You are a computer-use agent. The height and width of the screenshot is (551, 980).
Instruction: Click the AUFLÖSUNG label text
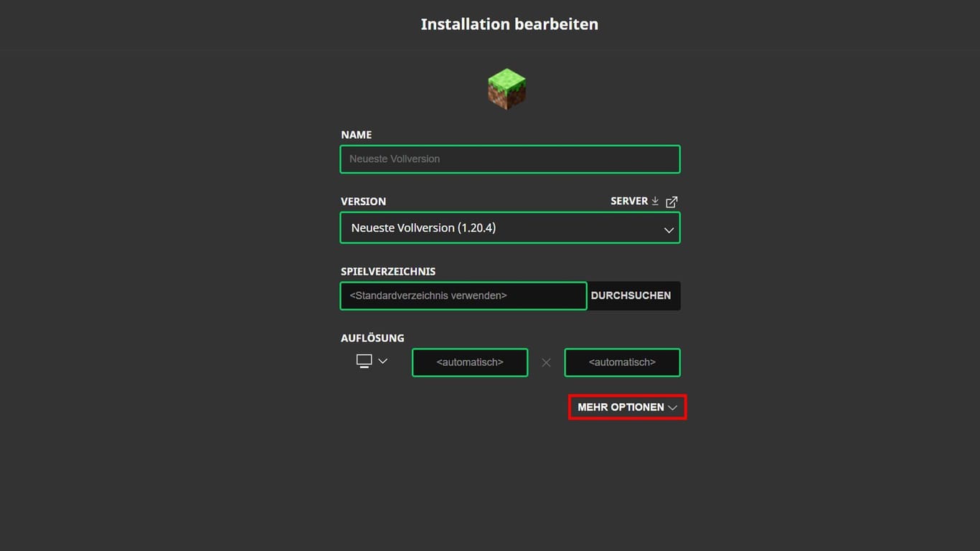(x=372, y=338)
